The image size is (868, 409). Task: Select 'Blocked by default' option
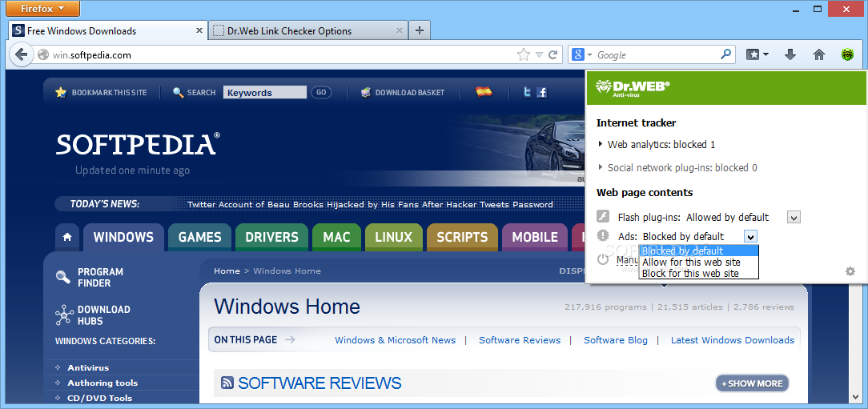click(698, 251)
